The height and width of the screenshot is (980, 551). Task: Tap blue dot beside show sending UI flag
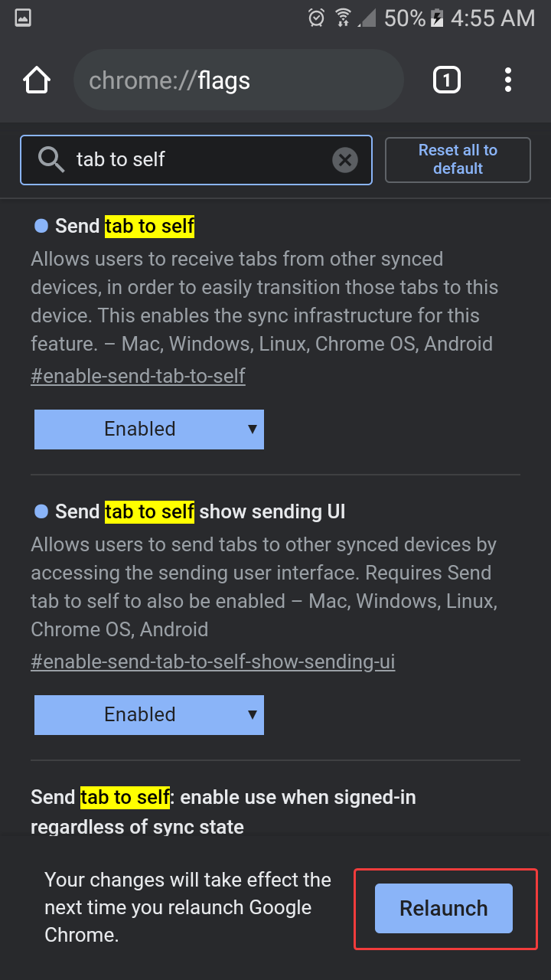[41, 511]
